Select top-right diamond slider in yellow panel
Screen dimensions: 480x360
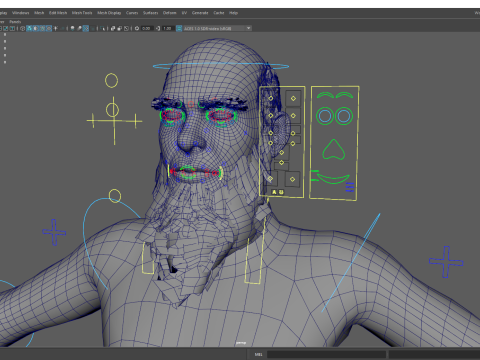293,98
